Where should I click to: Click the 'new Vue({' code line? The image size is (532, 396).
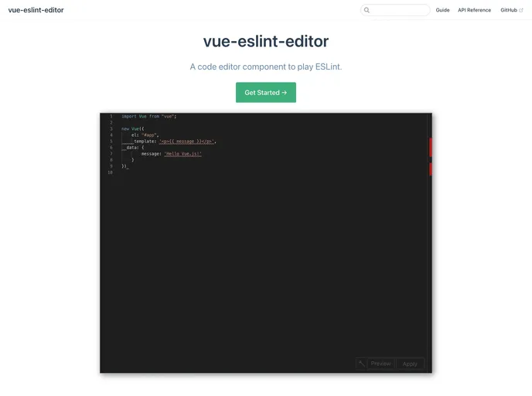pyautogui.click(x=133, y=129)
